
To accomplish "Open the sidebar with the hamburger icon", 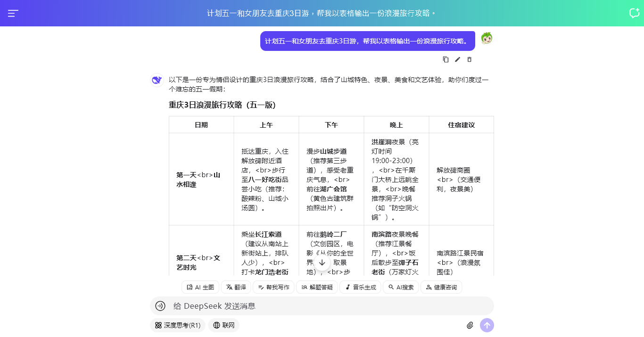I will [13, 13].
